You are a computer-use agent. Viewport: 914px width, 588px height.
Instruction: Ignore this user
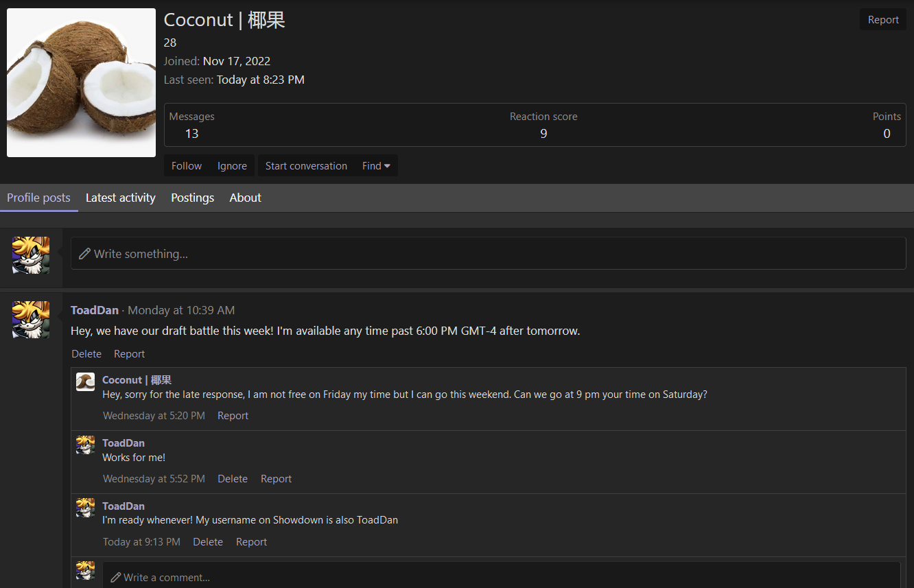click(x=232, y=165)
